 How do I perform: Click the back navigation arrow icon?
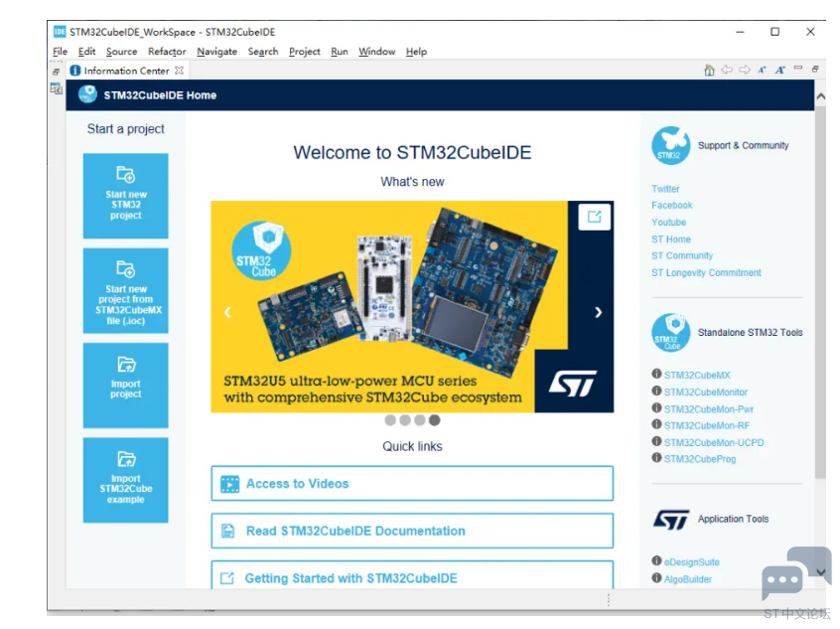click(x=727, y=70)
